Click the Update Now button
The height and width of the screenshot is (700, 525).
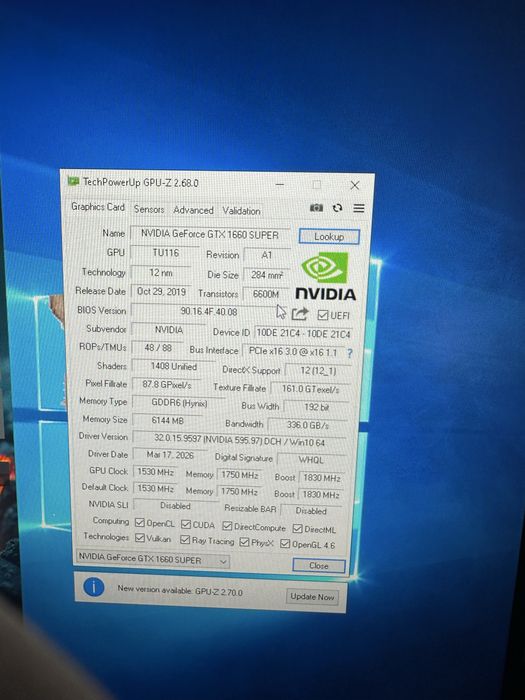pos(312,596)
